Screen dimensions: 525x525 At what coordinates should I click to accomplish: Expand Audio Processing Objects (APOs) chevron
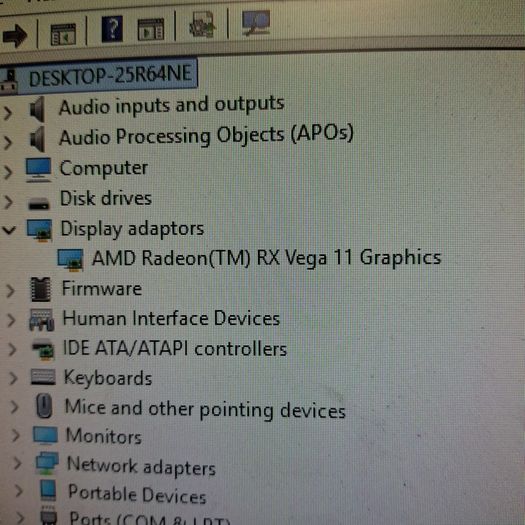[8, 142]
